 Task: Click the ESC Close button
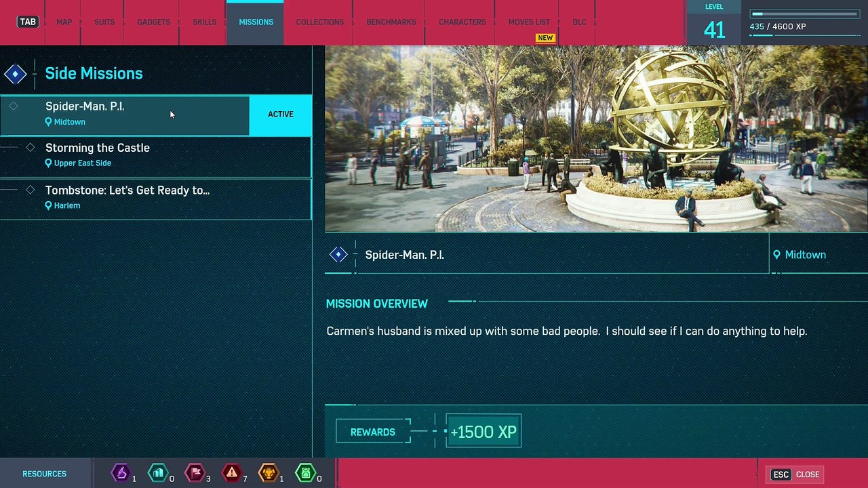tap(795, 474)
